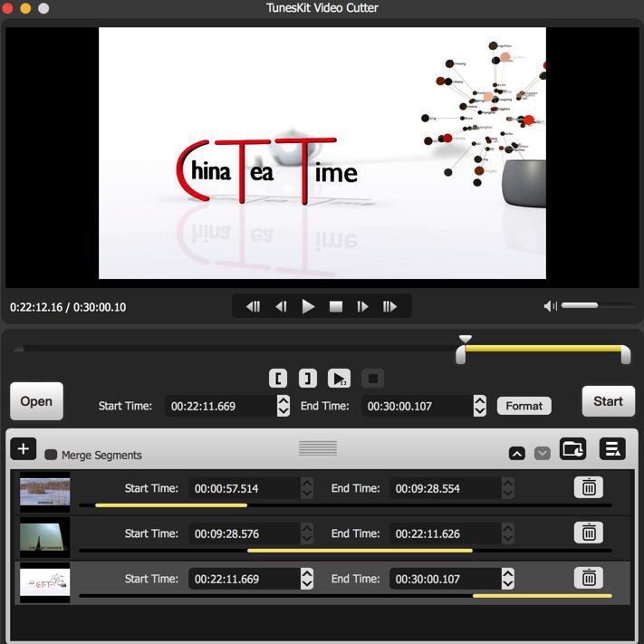Increase the main End Time stepper
Viewport: 644px width, 644px height.
tap(480, 401)
